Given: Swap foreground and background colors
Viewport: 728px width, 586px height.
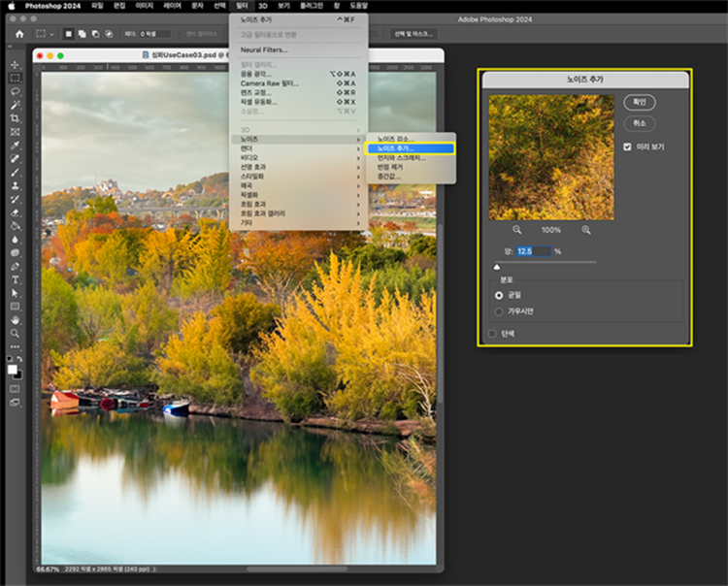Looking at the screenshot, I should (19, 359).
